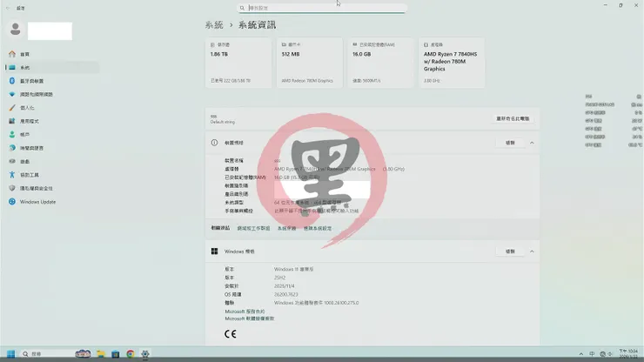Click the back arrow in Settings title bar
Image resolution: width=644 pixels, height=362 pixels.
8,8
